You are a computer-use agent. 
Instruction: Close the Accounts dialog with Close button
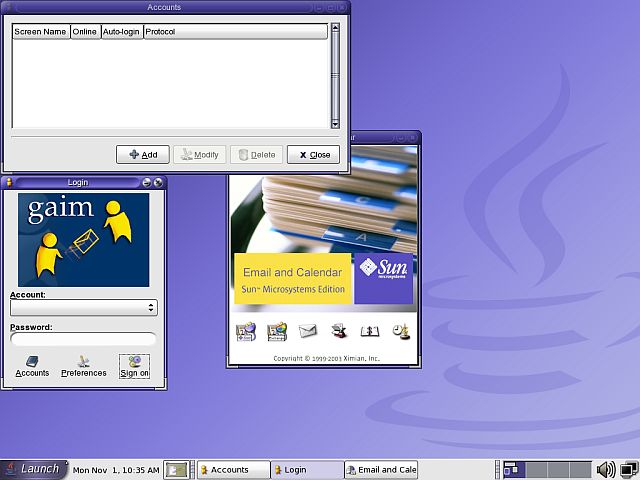[x=313, y=155]
